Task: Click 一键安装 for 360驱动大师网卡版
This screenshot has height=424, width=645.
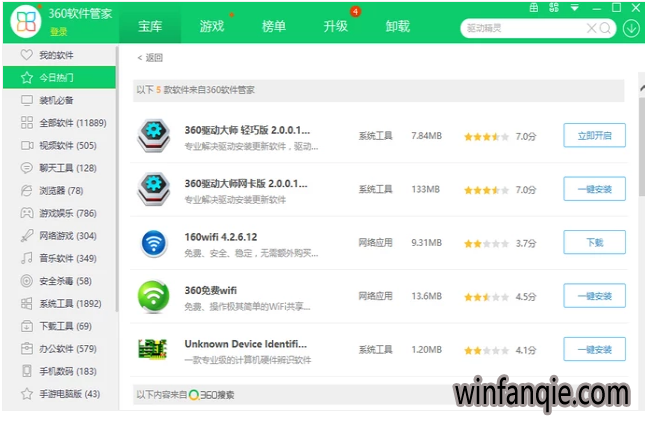Action: 594,189
